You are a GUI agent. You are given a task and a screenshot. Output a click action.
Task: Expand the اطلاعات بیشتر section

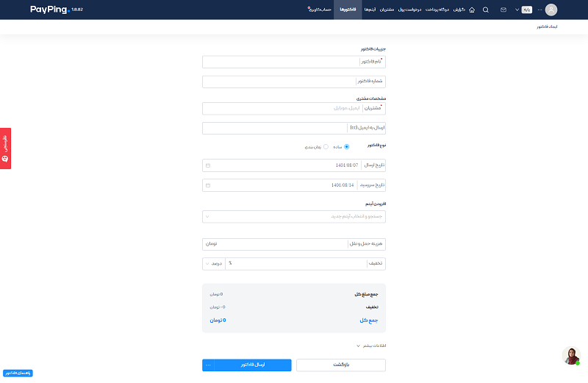coord(371,346)
